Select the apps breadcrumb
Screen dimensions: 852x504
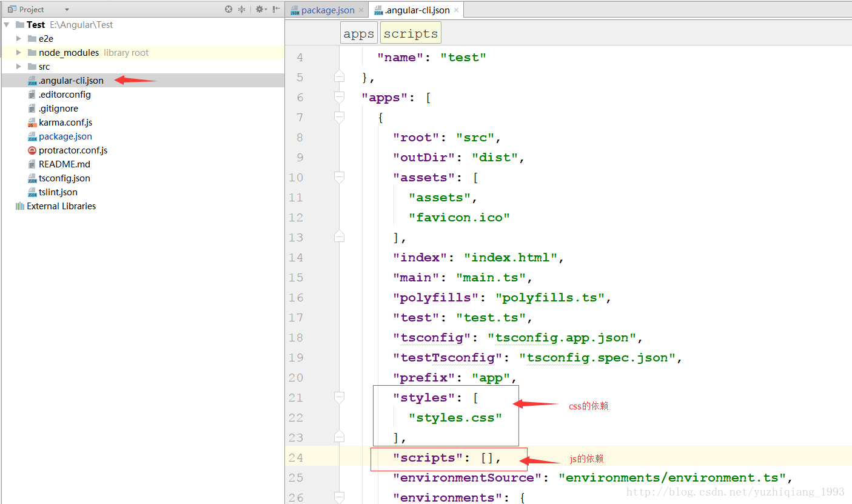358,33
